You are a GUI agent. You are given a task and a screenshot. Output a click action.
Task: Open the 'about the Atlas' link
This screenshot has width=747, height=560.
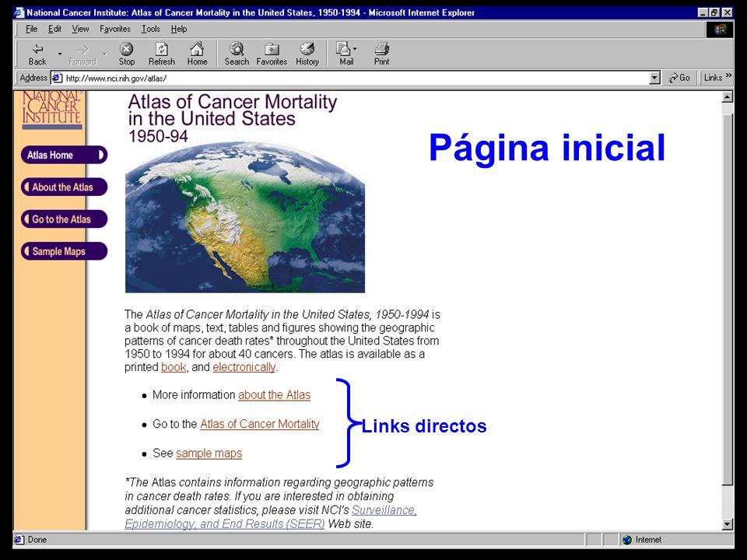pyautogui.click(x=274, y=395)
